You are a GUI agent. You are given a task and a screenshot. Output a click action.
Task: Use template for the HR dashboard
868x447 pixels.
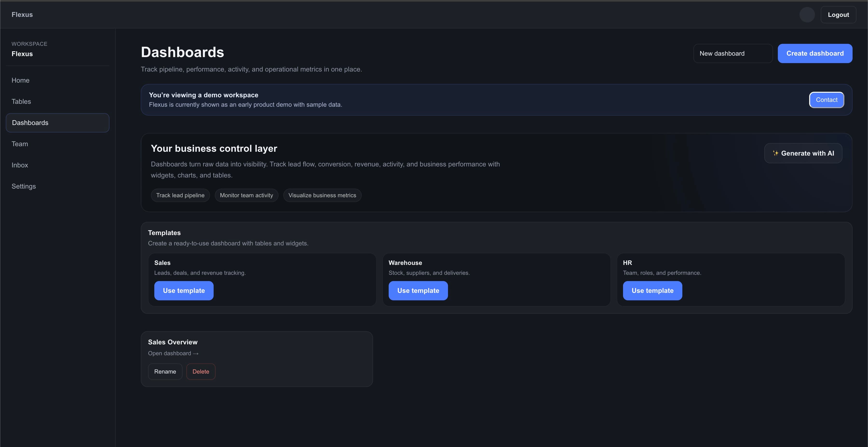click(x=652, y=290)
